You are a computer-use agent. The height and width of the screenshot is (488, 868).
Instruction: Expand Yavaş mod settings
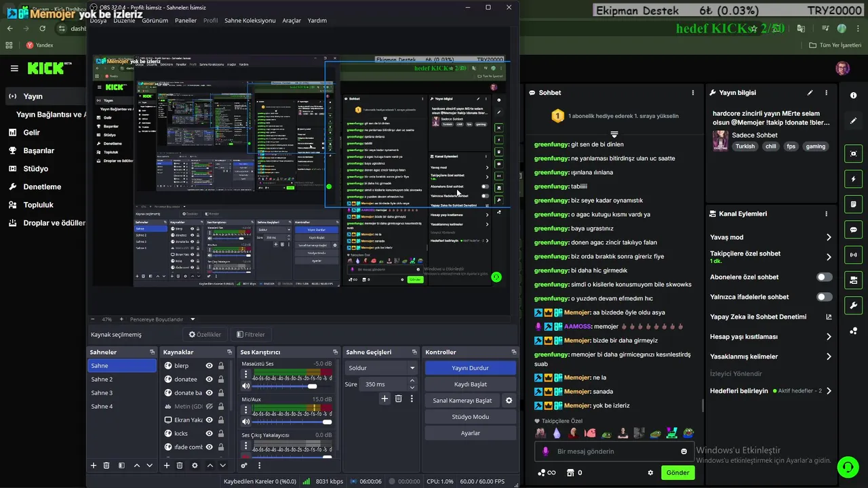click(x=828, y=237)
